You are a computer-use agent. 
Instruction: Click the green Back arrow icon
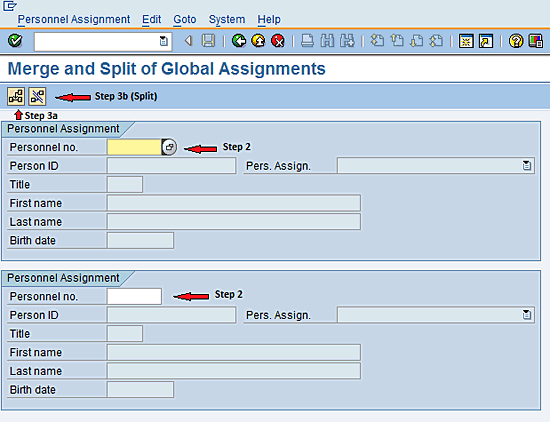click(239, 41)
